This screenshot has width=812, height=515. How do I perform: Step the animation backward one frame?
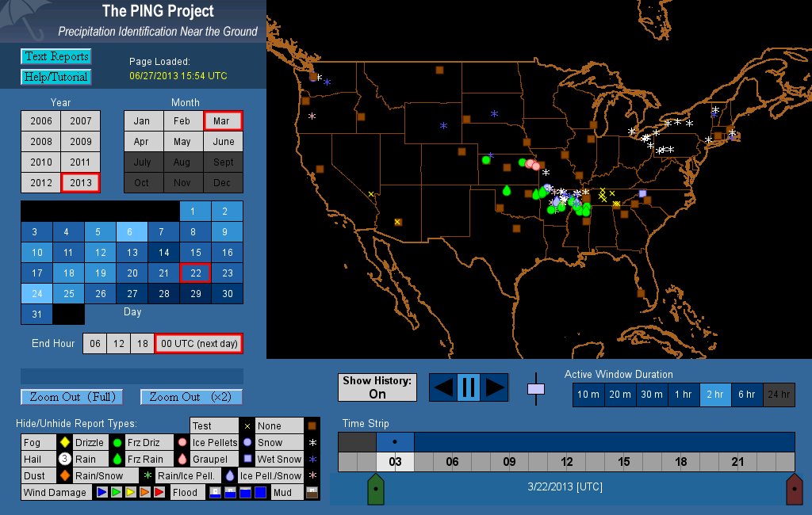pyautogui.click(x=443, y=387)
